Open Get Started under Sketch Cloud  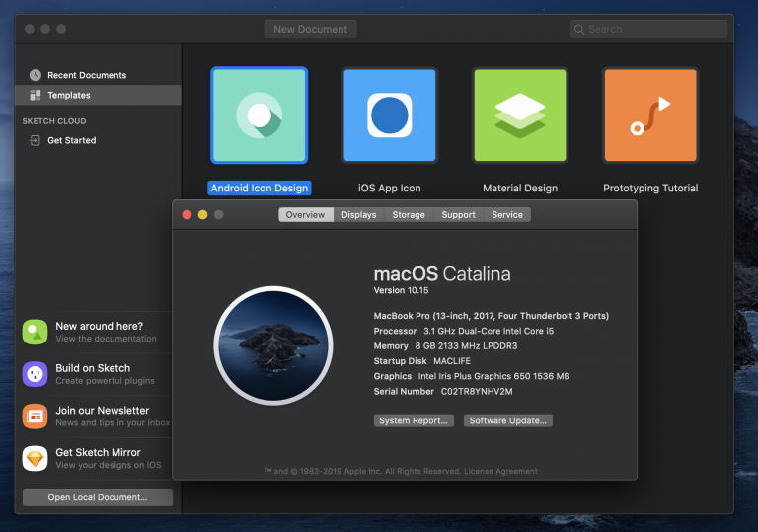(98, 140)
